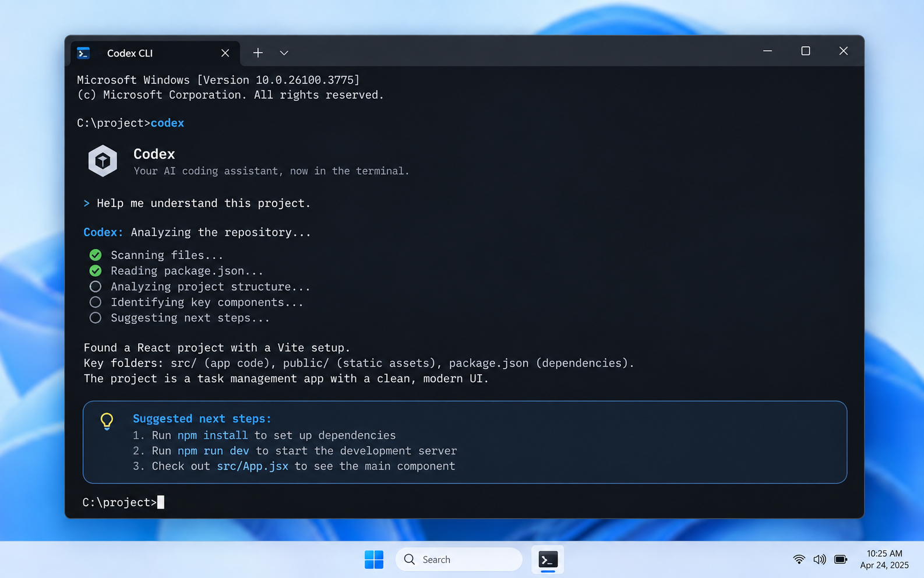Click the taskbar Search box
The height and width of the screenshot is (578, 924).
[x=459, y=559]
